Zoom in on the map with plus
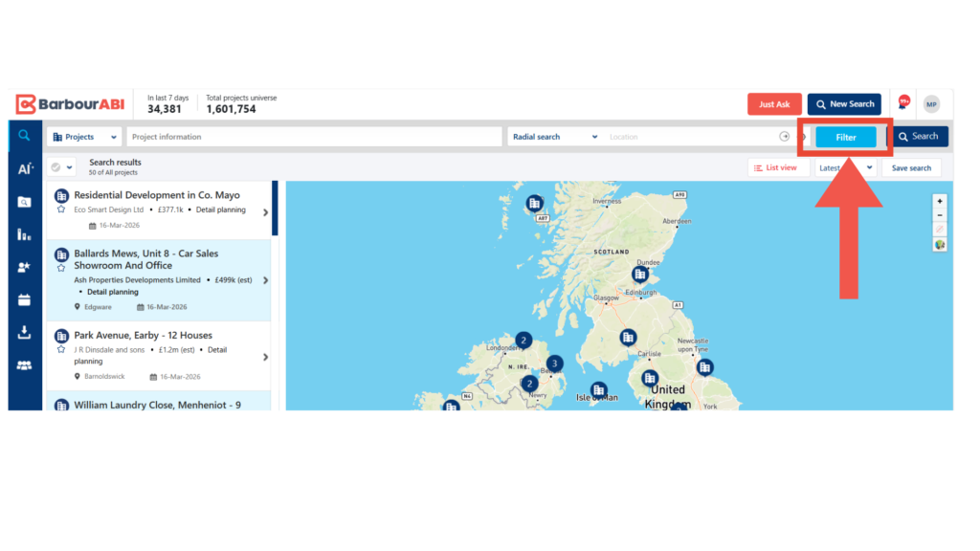 click(940, 202)
